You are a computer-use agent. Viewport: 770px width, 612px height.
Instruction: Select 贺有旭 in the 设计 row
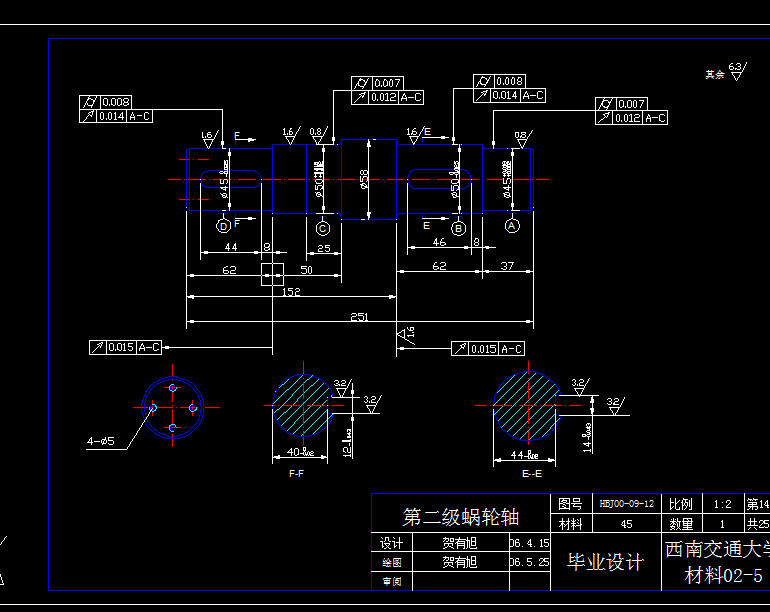click(460, 543)
